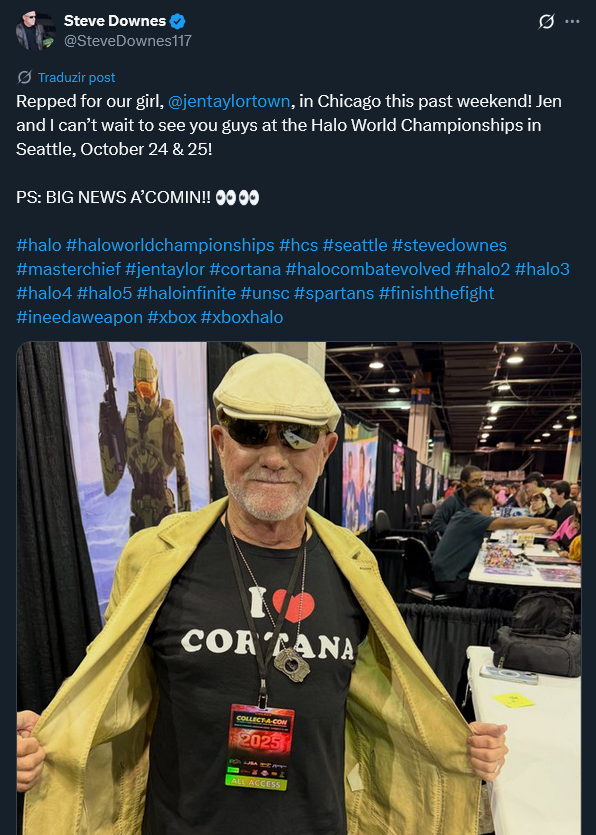Open the #halocombatevolved hashtag

(x=368, y=269)
